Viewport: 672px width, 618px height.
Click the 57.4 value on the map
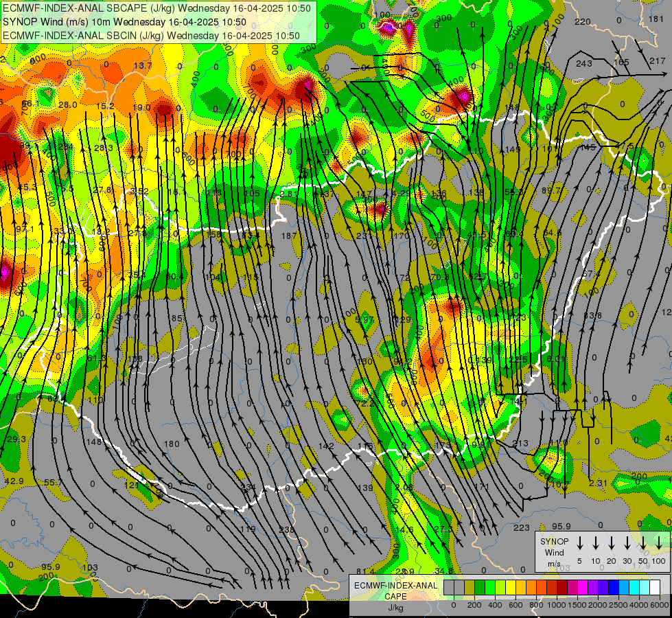click(592, 274)
